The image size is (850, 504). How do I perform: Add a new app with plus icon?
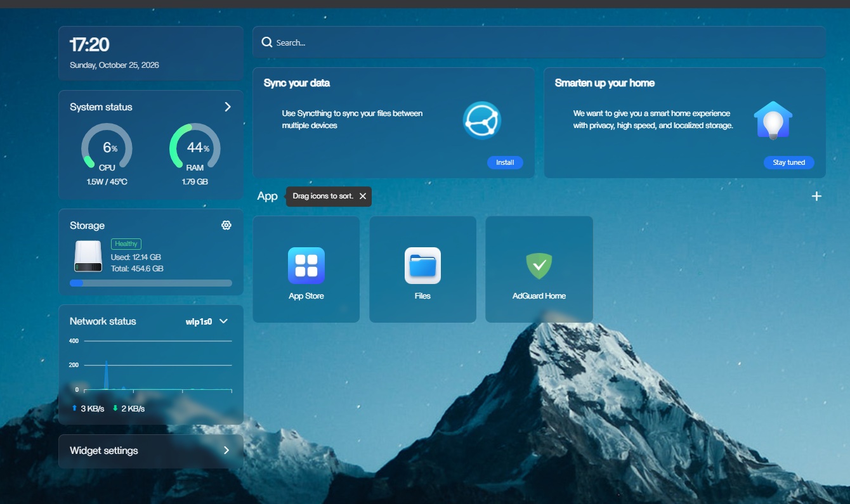pos(816,197)
